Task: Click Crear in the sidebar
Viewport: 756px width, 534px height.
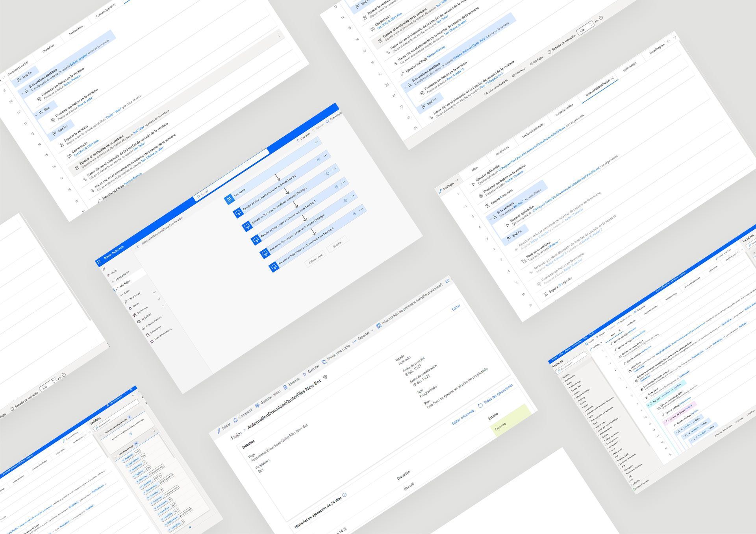Action: click(x=124, y=293)
